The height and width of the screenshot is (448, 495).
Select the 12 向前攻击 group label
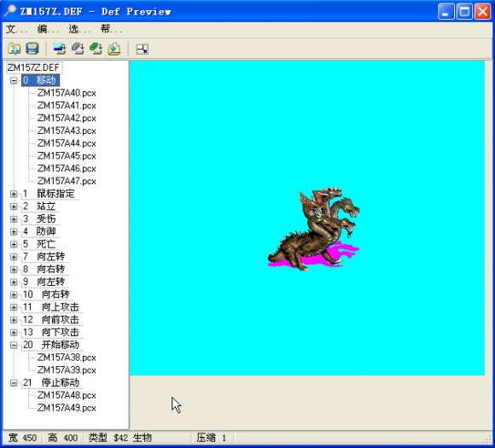click(x=52, y=319)
